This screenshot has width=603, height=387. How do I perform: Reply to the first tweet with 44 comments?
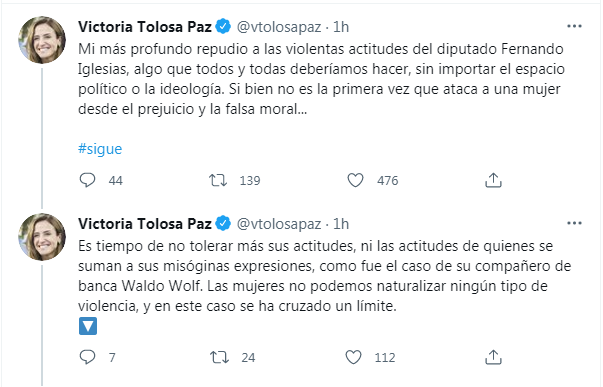click(x=87, y=180)
